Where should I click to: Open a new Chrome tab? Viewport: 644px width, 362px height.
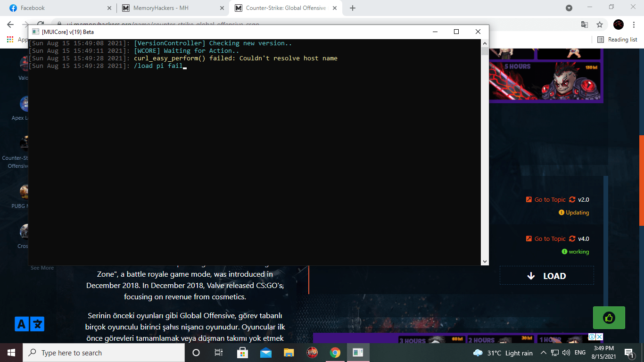353,8
